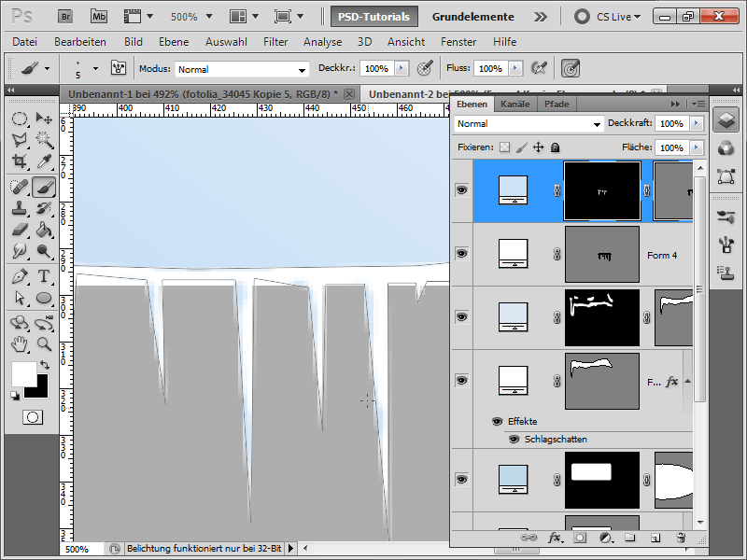Open Deckkr. opacity slider popup

(402, 68)
